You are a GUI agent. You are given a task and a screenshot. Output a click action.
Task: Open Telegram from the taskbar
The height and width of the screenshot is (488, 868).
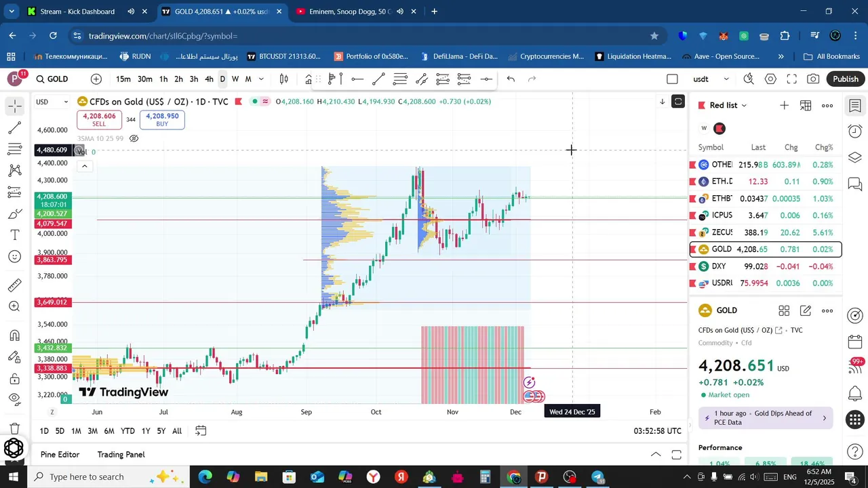point(598,476)
